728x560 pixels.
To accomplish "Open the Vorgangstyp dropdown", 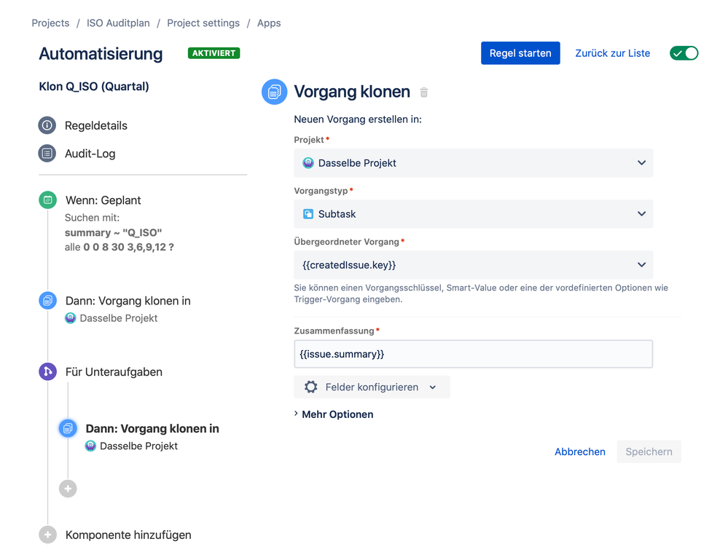I will 473,214.
